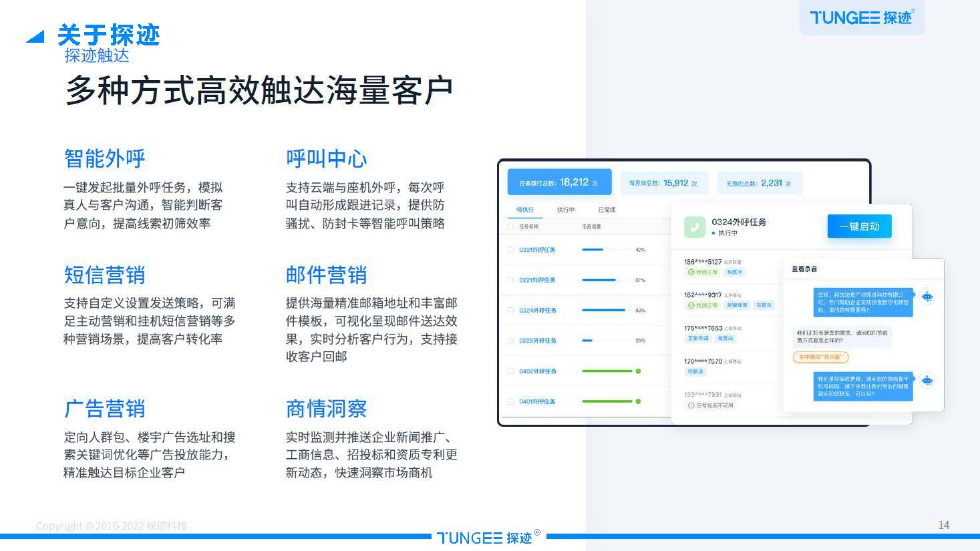Click green completion check on 0402外呼任务 row
This screenshot has height=551, width=980.
tap(637, 371)
